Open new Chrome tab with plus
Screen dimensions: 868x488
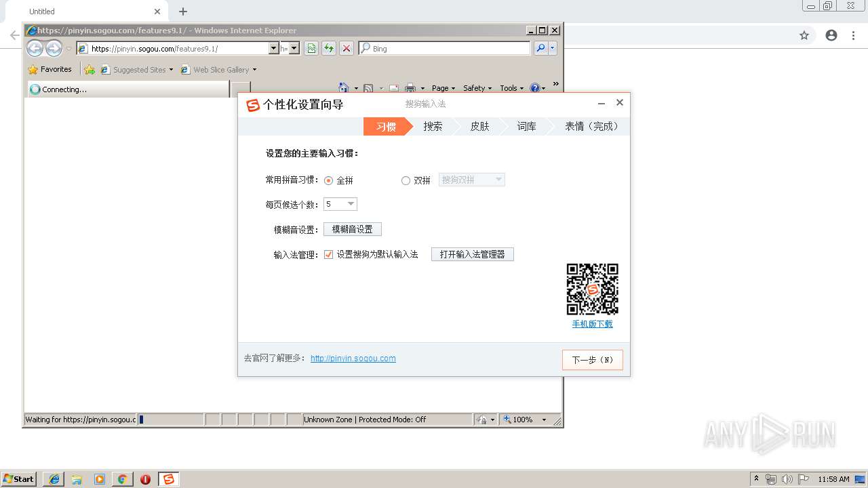[x=183, y=12]
